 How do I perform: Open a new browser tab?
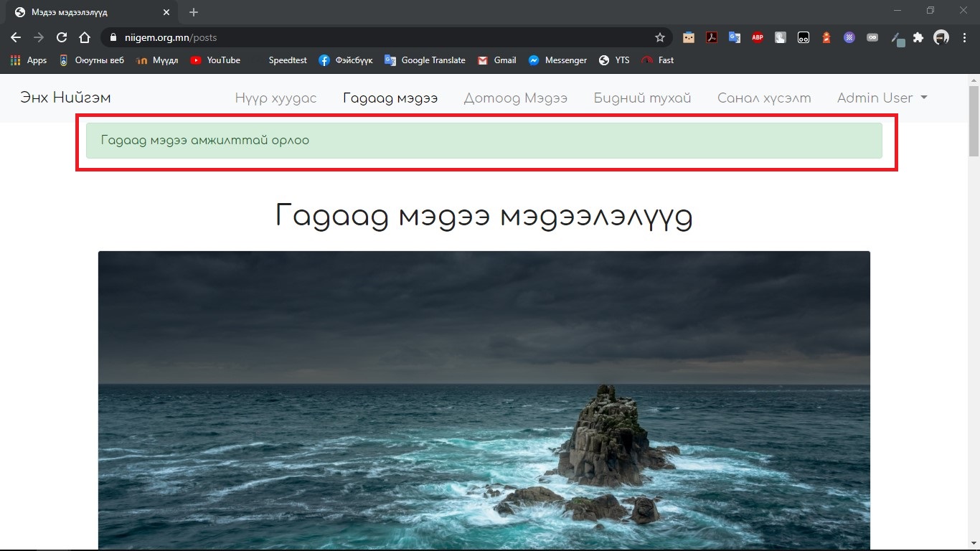point(194,12)
